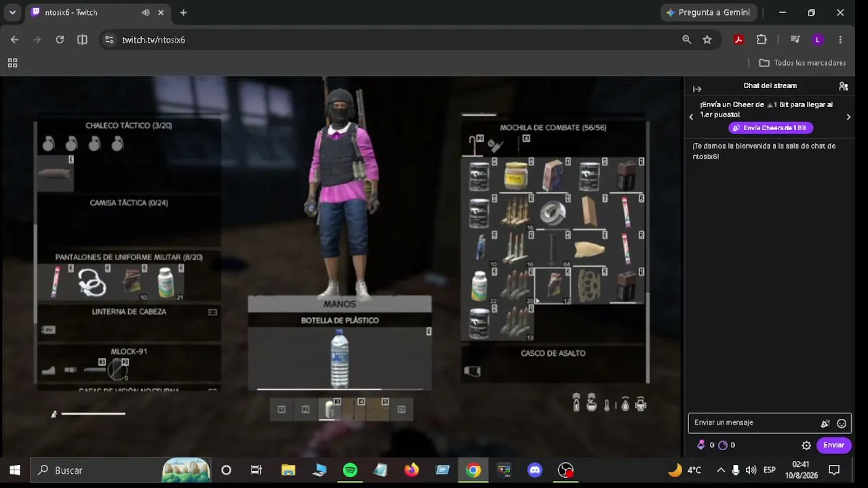The width and height of the screenshot is (868, 488).
Task: Open Chrome three-dot menu
Action: (840, 39)
